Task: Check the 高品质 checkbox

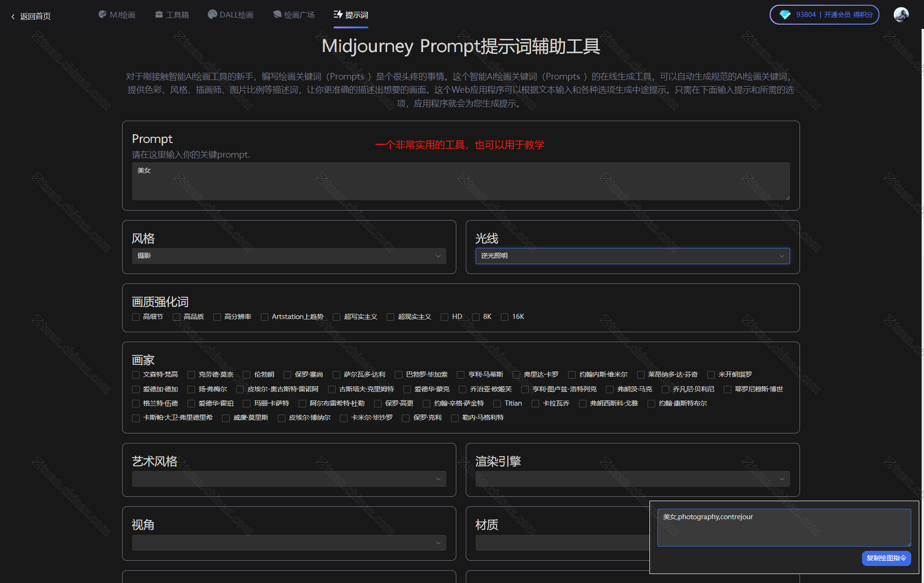Action: click(x=177, y=317)
